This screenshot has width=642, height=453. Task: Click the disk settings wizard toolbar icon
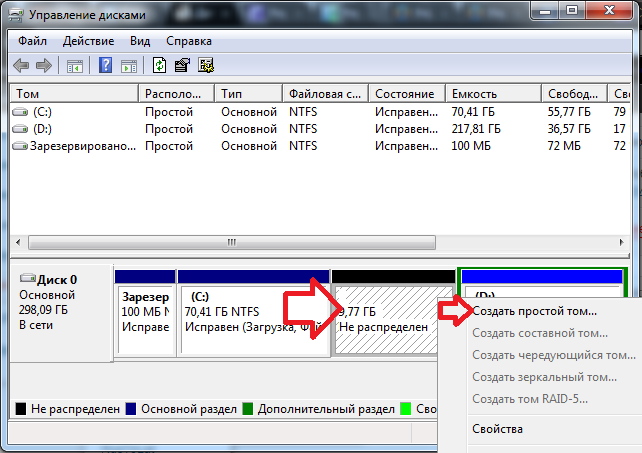(x=206, y=66)
